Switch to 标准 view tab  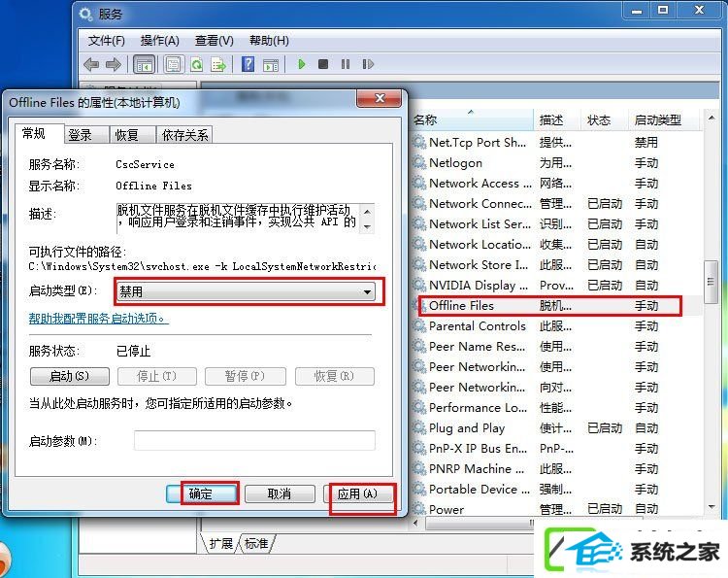[256, 543]
